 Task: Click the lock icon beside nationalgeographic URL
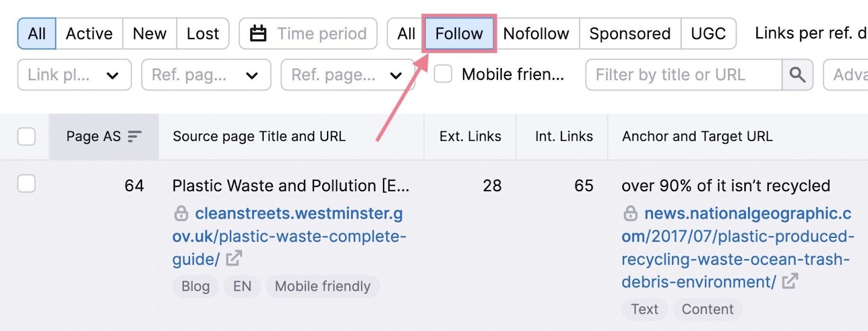click(630, 213)
